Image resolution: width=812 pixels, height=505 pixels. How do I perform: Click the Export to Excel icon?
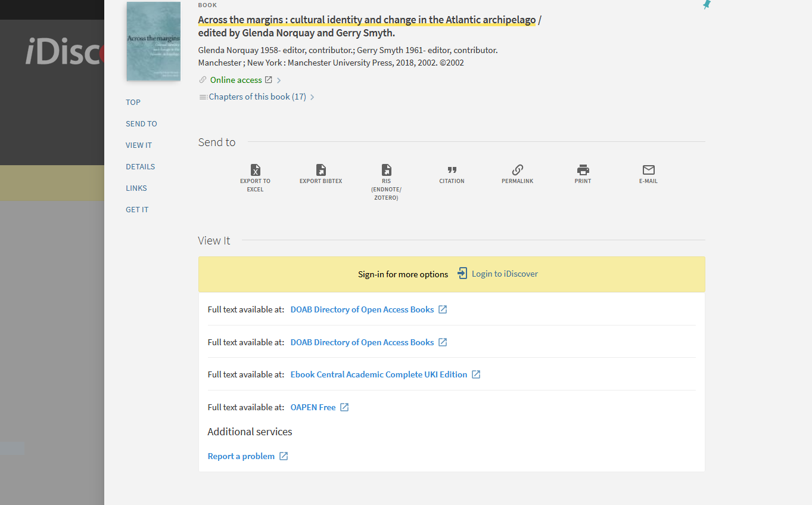coord(256,170)
